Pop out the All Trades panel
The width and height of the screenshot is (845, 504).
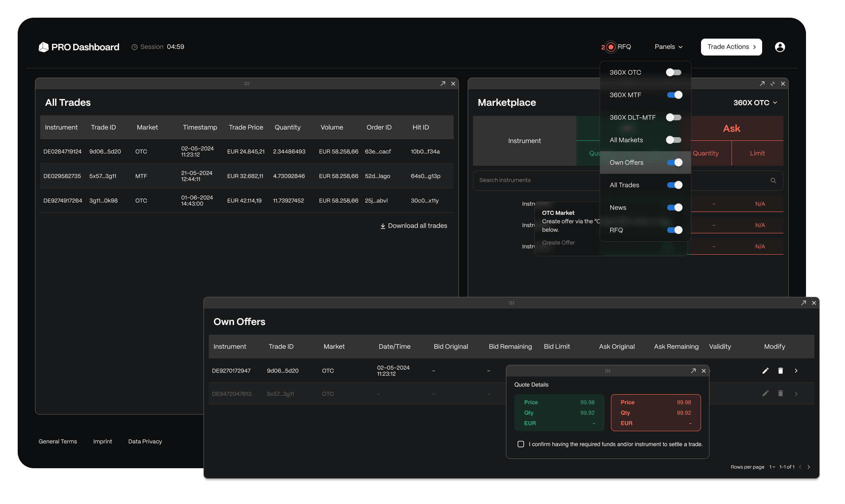coord(442,84)
